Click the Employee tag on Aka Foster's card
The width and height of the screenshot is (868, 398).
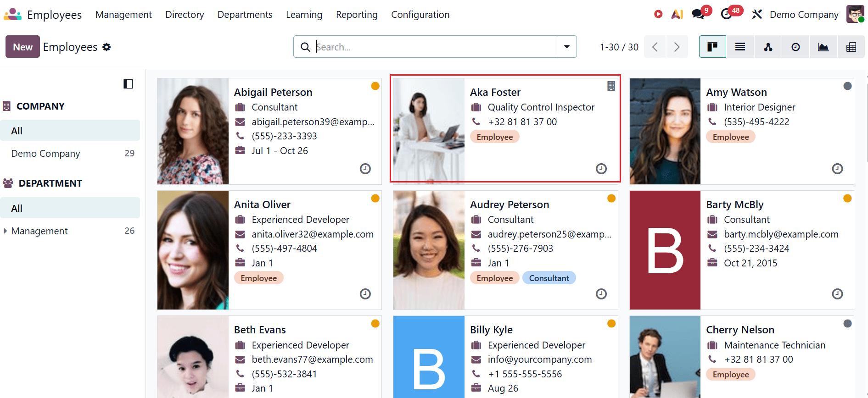click(495, 137)
